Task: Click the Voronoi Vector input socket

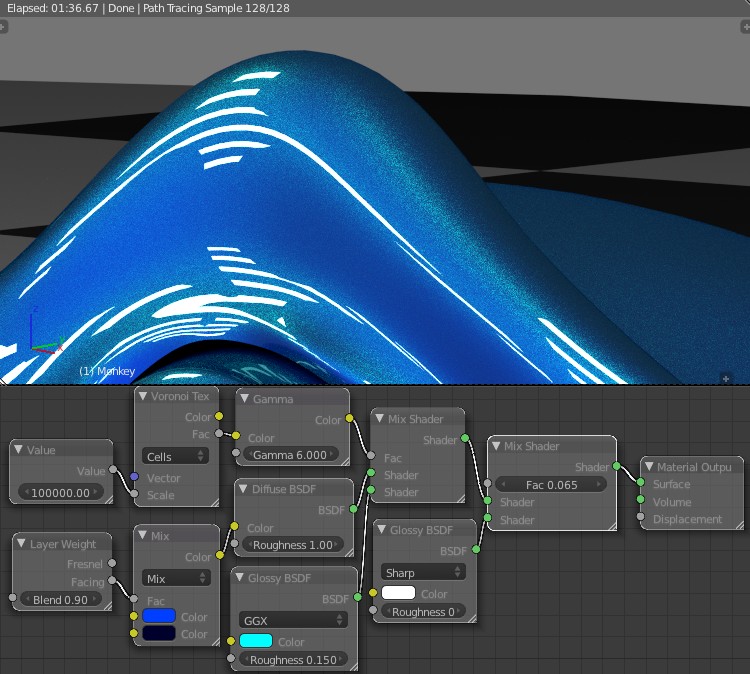Action: (x=134, y=476)
